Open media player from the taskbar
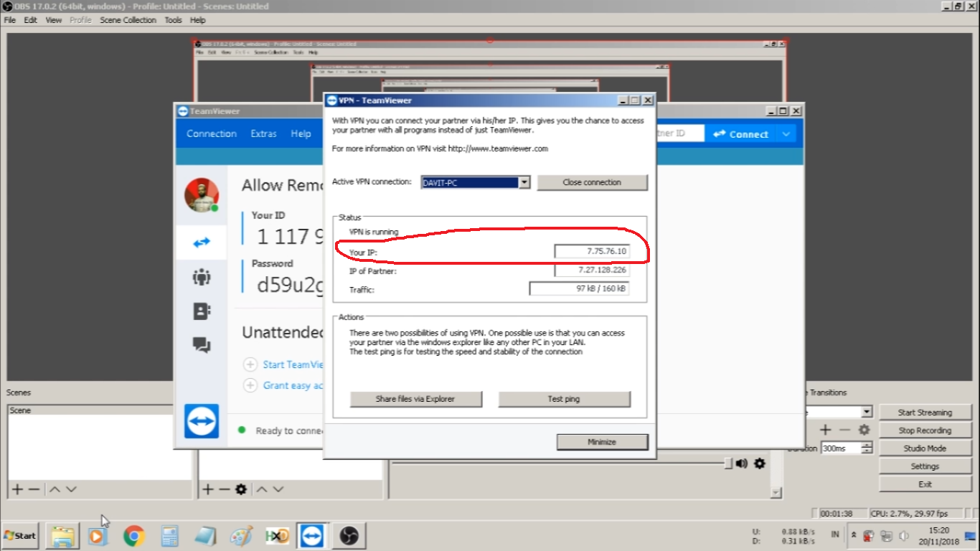The image size is (980, 551). pos(98,536)
